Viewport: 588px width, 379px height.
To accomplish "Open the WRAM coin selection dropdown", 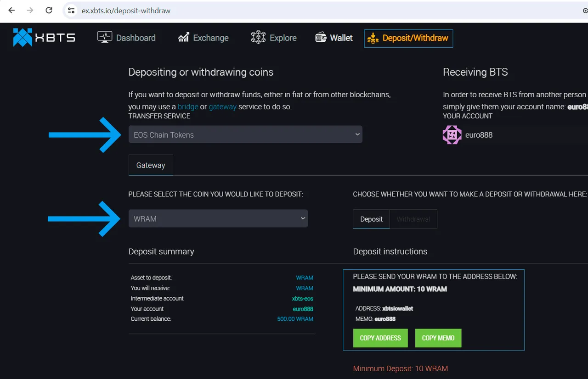I will tap(218, 218).
